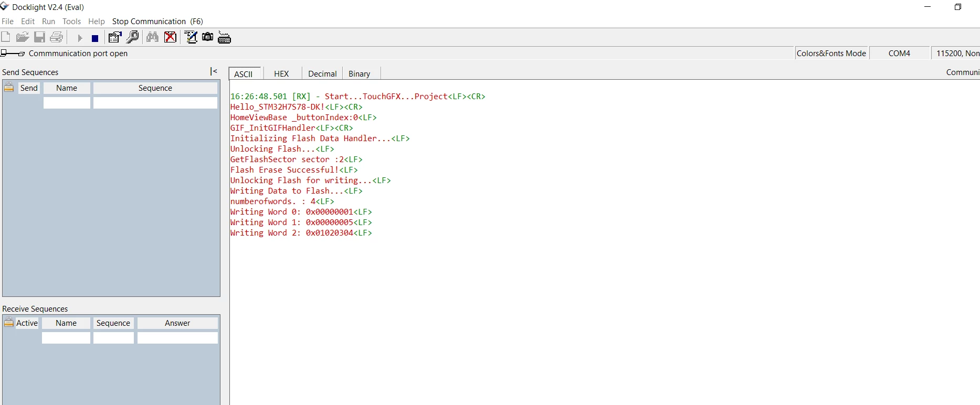The width and height of the screenshot is (980, 405).
Task: Click the port connection status icon
Action: click(13, 53)
